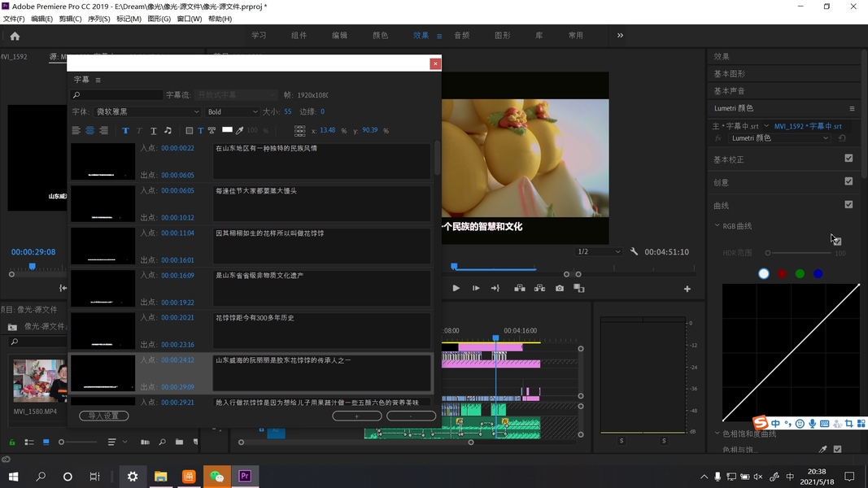Toggle project read-only green lock

(x=12, y=442)
